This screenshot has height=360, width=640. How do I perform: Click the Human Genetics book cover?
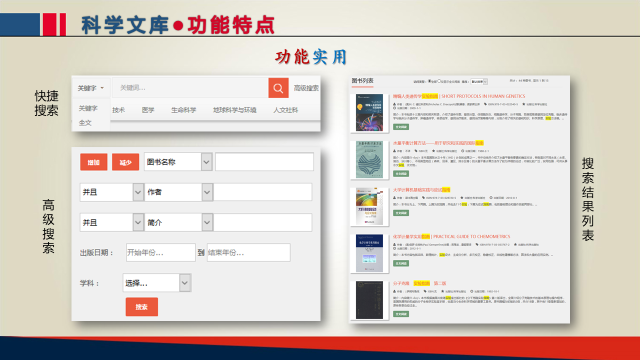[x=369, y=113]
